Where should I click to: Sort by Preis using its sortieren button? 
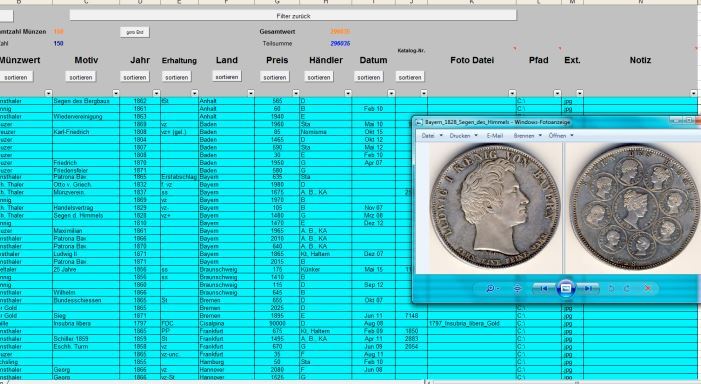pos(274,77)
